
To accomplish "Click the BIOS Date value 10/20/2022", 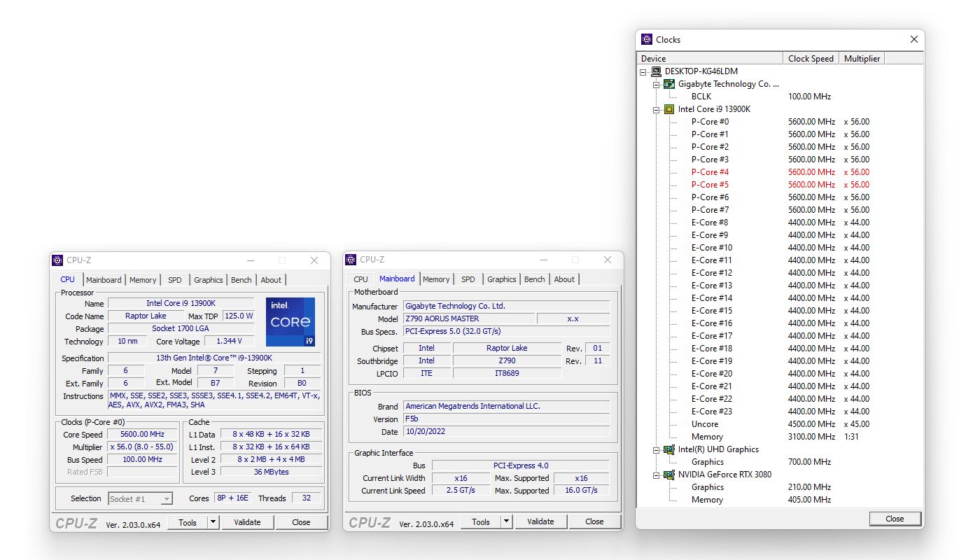I will point(507,431).
